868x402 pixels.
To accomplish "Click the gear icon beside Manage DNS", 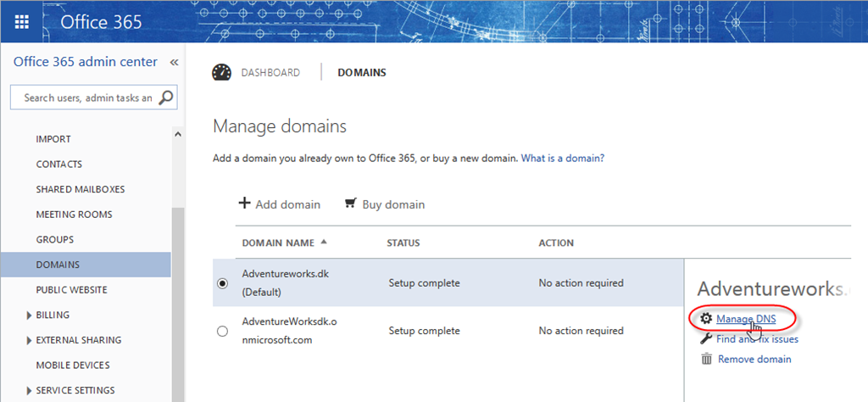I will [705, 318].
